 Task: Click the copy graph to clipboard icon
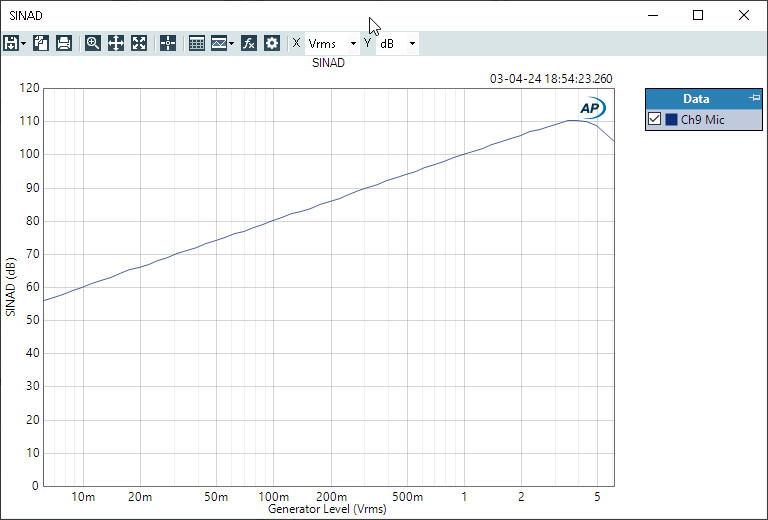click(41, 43)
